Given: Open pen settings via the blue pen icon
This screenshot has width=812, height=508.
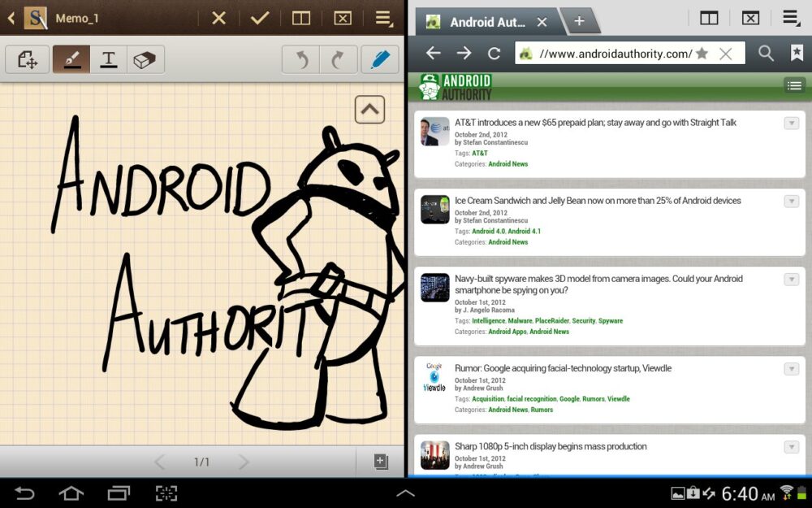Looking at the screenshot, I should 379,59.
